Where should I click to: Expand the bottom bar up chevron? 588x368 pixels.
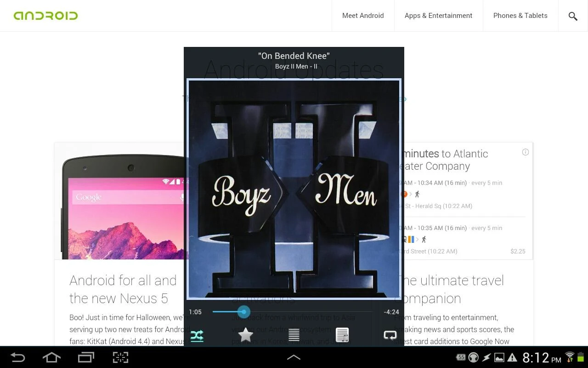[294, 357]
